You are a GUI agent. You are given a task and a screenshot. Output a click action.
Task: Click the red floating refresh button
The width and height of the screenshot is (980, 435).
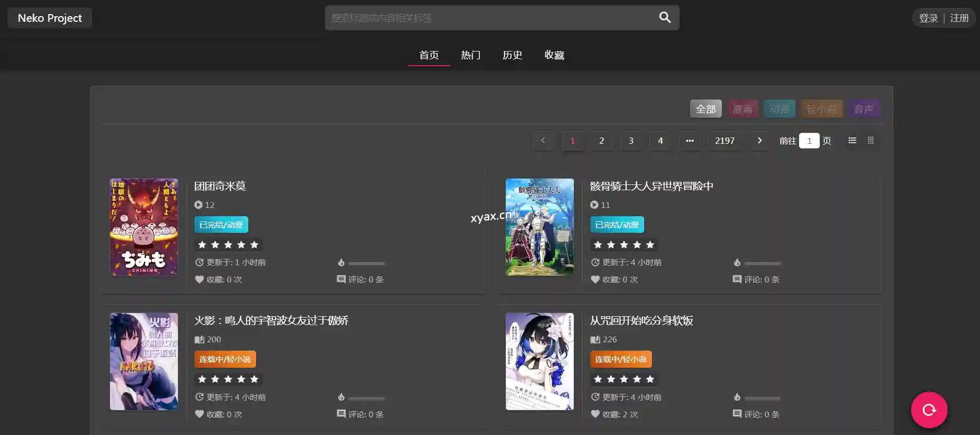(929, 410)
